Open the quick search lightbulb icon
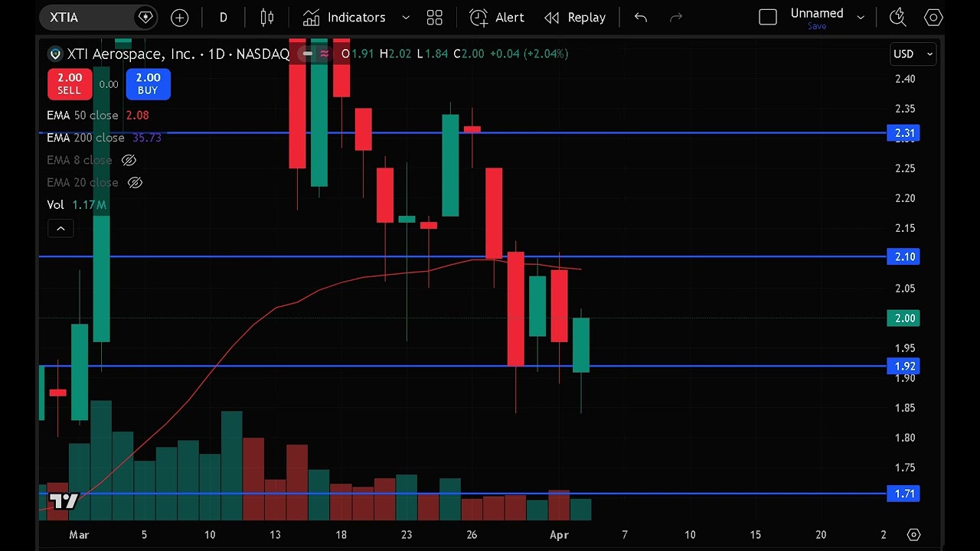 point(898,18)
